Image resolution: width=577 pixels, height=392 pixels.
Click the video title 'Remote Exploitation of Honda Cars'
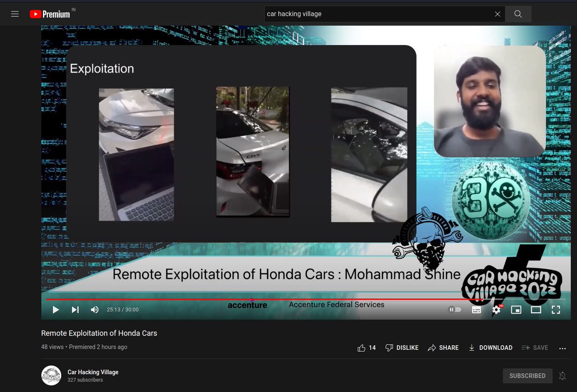[99, 333]
